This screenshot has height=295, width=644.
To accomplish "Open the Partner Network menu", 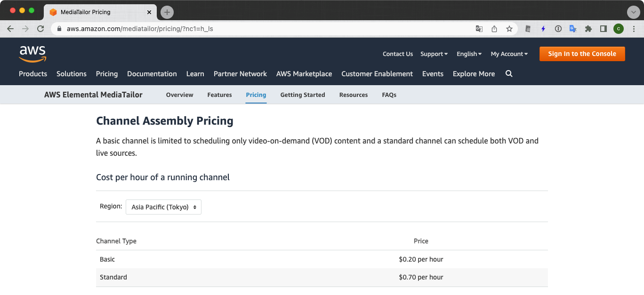I will point(240,74).
